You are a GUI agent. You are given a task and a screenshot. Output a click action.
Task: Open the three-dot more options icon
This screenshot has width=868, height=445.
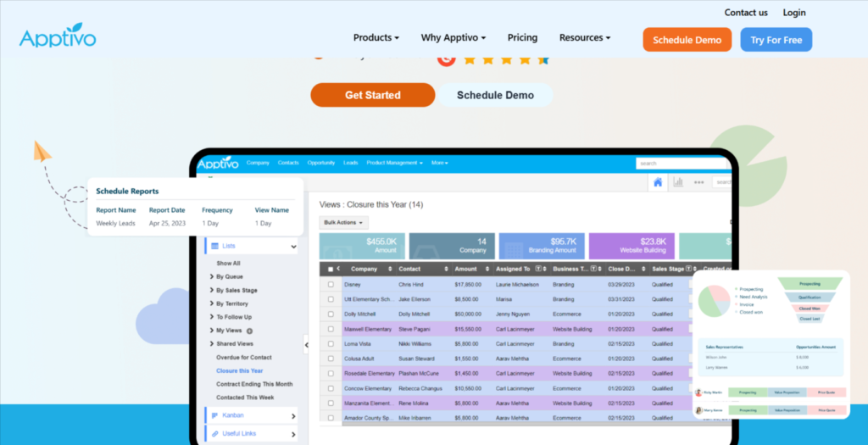click(x=698, y=182)
